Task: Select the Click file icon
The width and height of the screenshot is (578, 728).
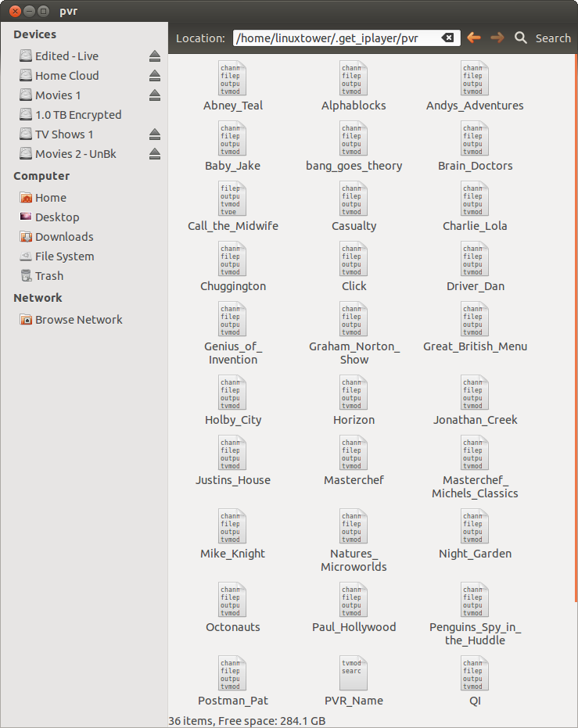Action: 354,259
